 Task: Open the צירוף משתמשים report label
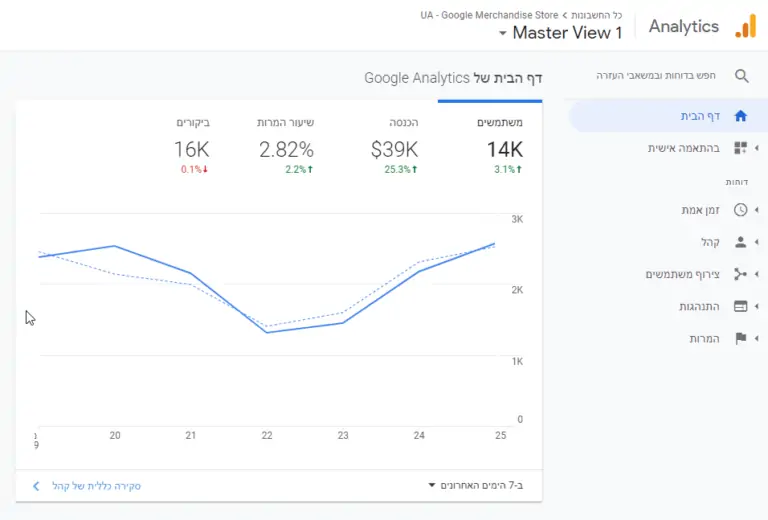682,274
